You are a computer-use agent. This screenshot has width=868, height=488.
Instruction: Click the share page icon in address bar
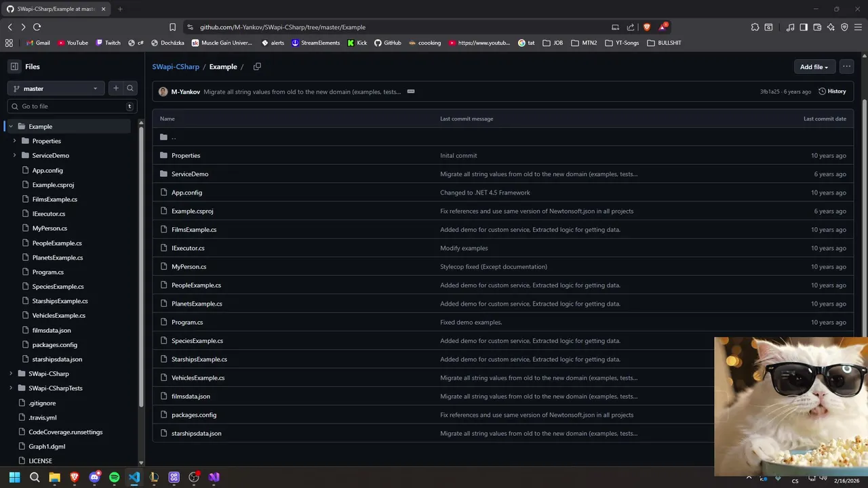click(x=631, y=27)
